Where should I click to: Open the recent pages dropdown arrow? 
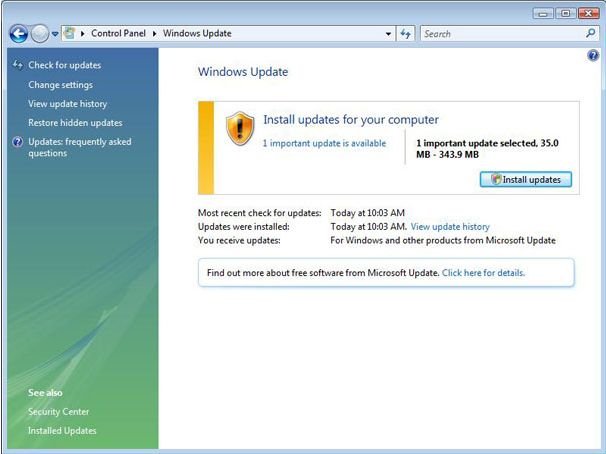[x=54, y=34]
